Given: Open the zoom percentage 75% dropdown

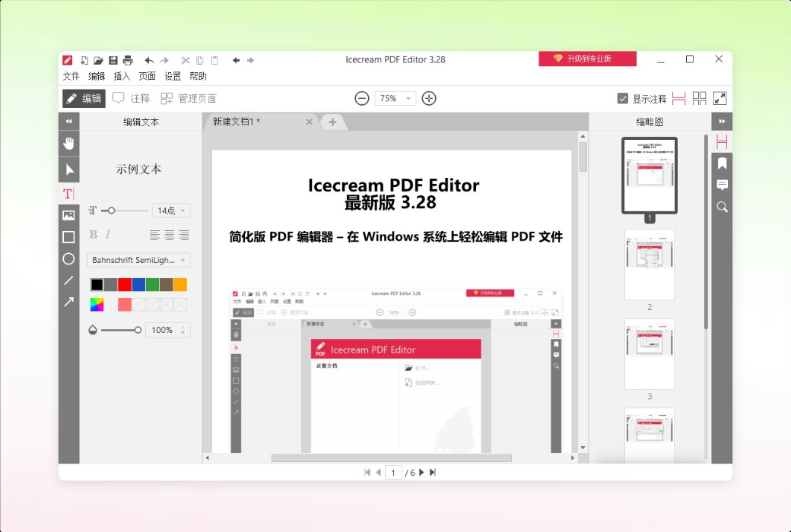Looking at the screenshot, I should pyautogui.click(x=395, y=98).
